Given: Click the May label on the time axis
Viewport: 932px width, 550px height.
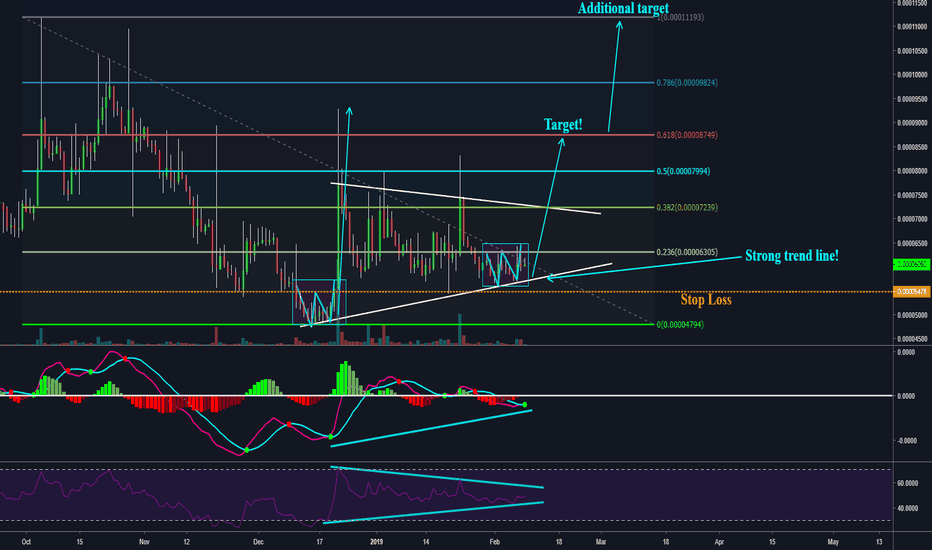Looking at the screenshot, I should pyautogui.click(x=833, y=542).
